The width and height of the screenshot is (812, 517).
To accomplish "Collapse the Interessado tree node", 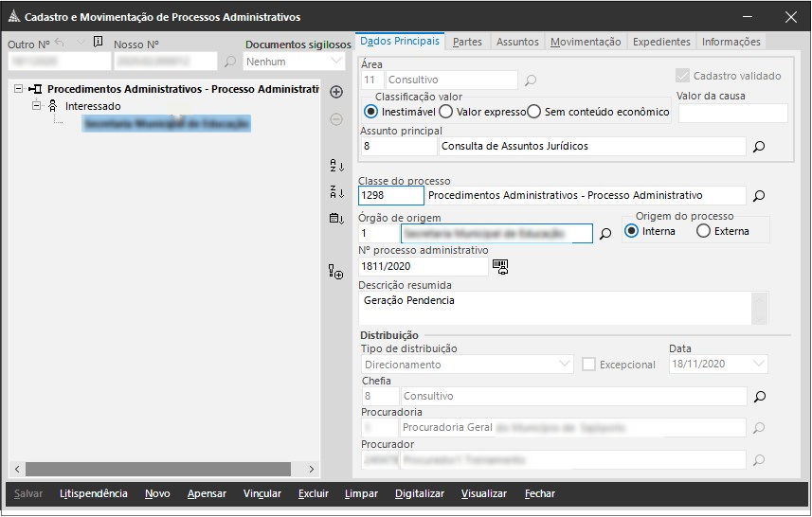I will click(x=37, y=106).
